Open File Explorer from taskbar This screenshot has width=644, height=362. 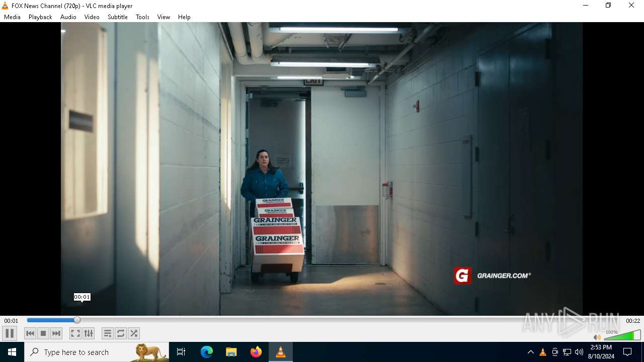pyautogui.click(x=231, y=352)
